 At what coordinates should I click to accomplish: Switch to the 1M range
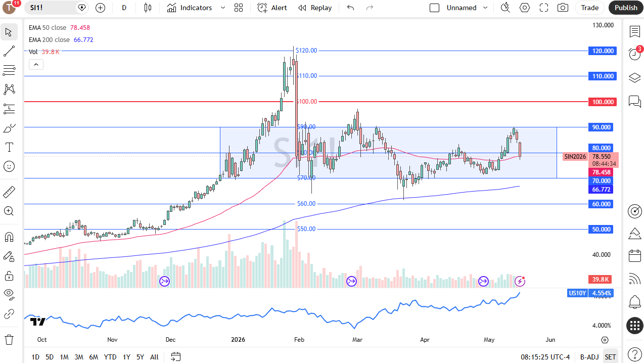click(64, 357)
